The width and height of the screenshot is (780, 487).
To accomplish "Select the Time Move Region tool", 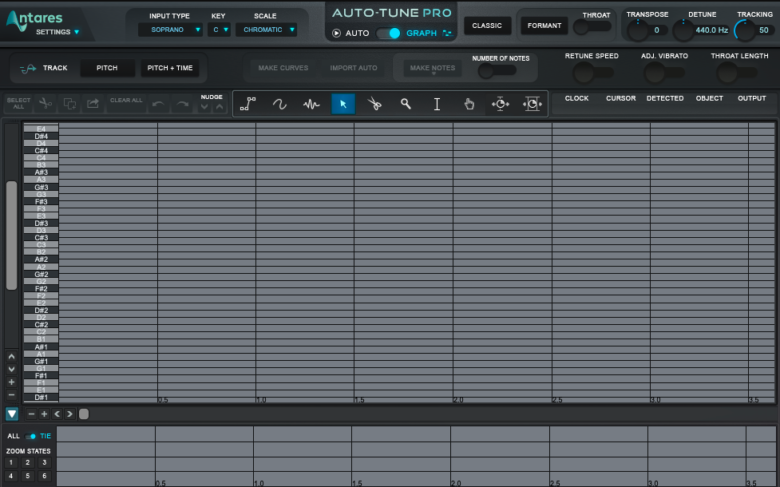I will [532, 103].
